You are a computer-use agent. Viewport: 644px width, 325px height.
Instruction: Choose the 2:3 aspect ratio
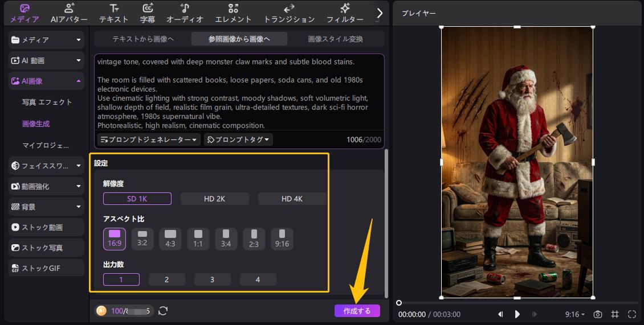click(x=254, y=239)
